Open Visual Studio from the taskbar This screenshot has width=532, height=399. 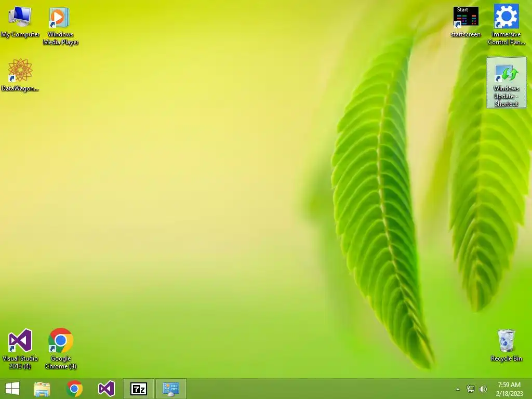(106, 389)
